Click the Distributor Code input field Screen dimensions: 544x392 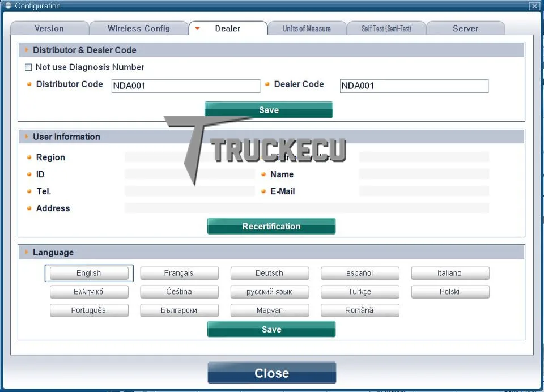pyautogui.click(x=186, y=86)
